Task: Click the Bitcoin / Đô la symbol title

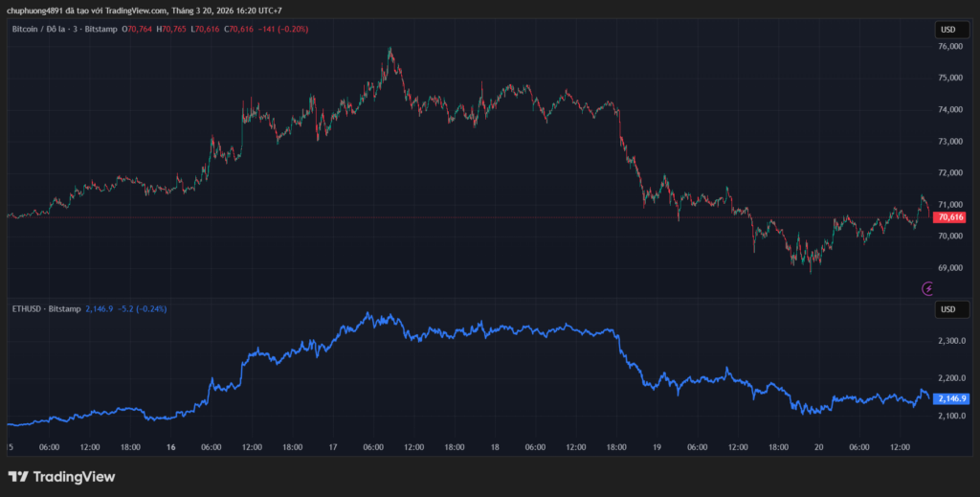Action: pos(64,30)
